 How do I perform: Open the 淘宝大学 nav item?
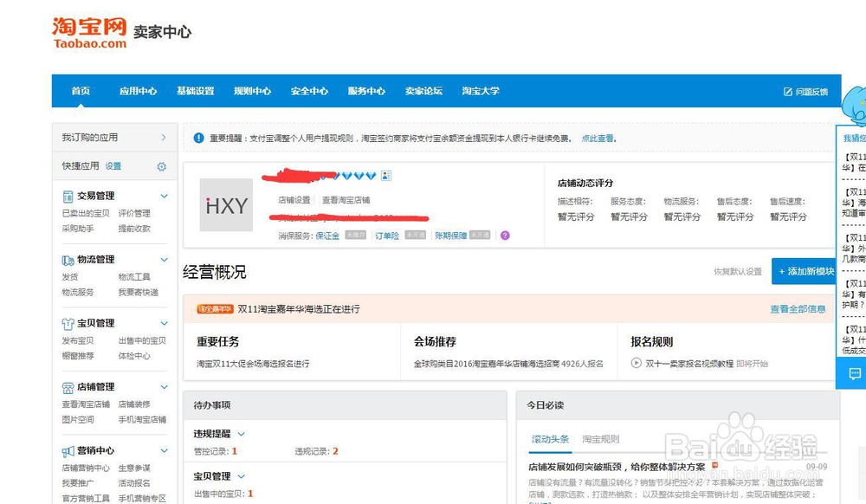click(481, 91)
